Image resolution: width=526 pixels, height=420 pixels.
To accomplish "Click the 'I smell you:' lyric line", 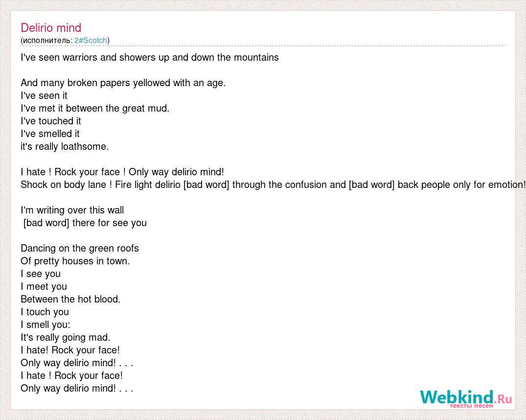I will pyautogui.click(x=46, y=325).
